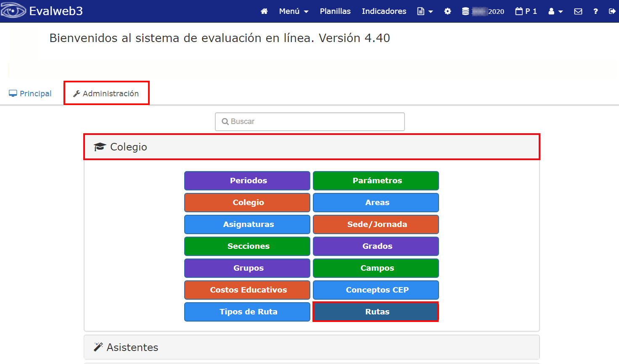Open the Parámetros button
Image resolution: width=619 pixels, height=364 pixels.
[x=376, y=181]
